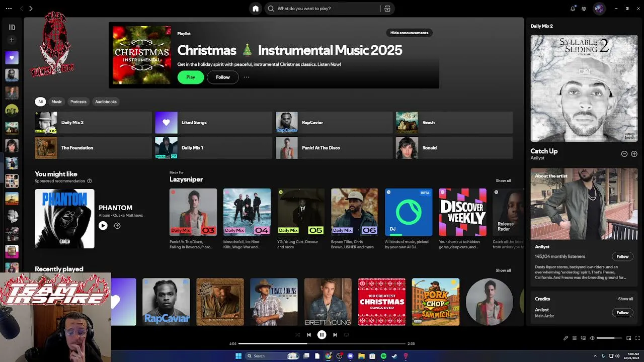Open RapCaviar in Recently played
644x362 pixels.
(166, 302)
